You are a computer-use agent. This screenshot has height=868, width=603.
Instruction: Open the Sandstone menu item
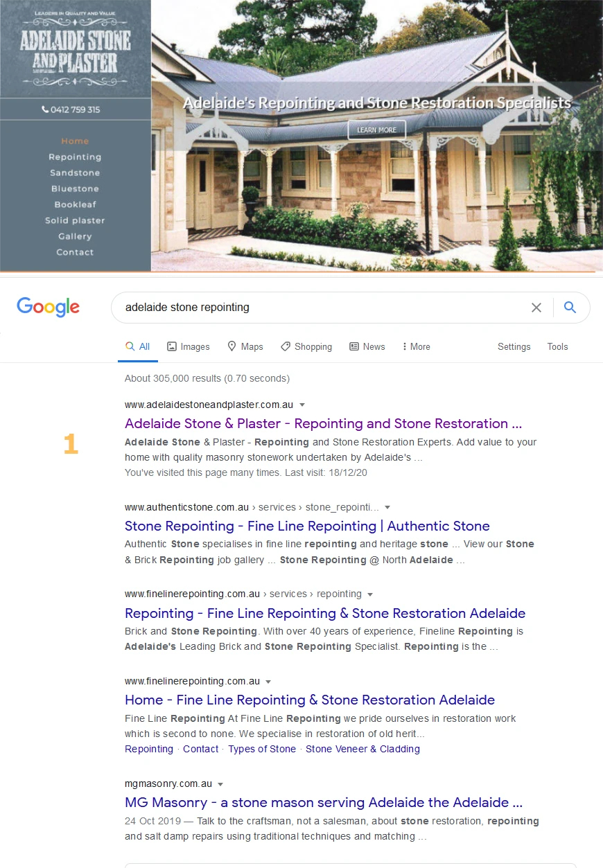[x=75, y=173]
